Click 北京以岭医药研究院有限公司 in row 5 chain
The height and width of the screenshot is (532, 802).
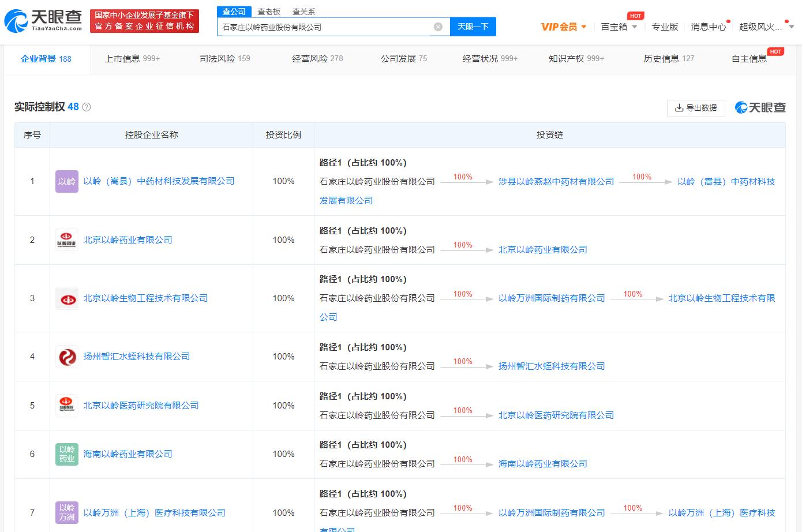[556, 415]
